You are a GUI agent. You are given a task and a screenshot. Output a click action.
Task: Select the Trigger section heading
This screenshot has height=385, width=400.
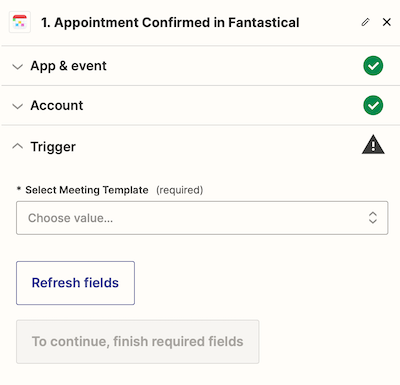[x=53, y=147]
